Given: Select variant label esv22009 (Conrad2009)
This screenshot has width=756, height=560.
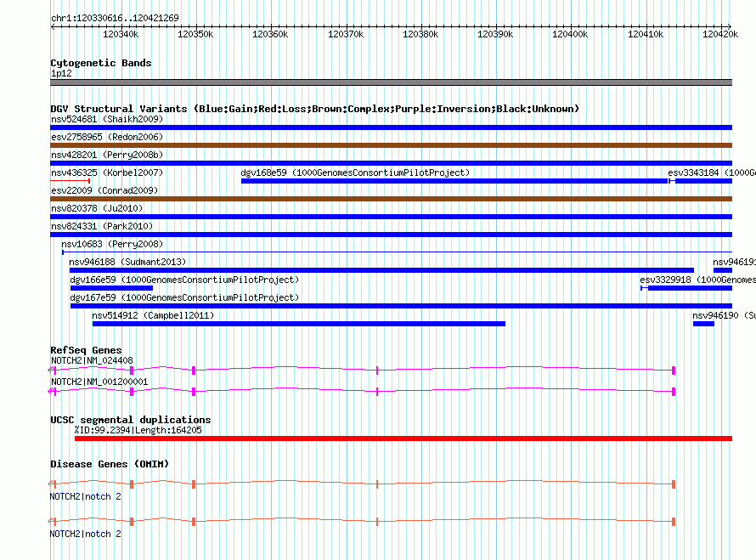Looking at the screenshot, I should point(104,190).
